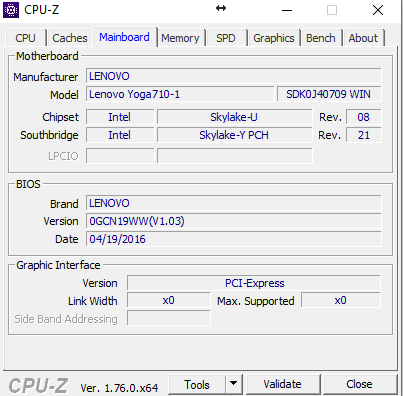Open the Memory tab

tap(180, 38)
